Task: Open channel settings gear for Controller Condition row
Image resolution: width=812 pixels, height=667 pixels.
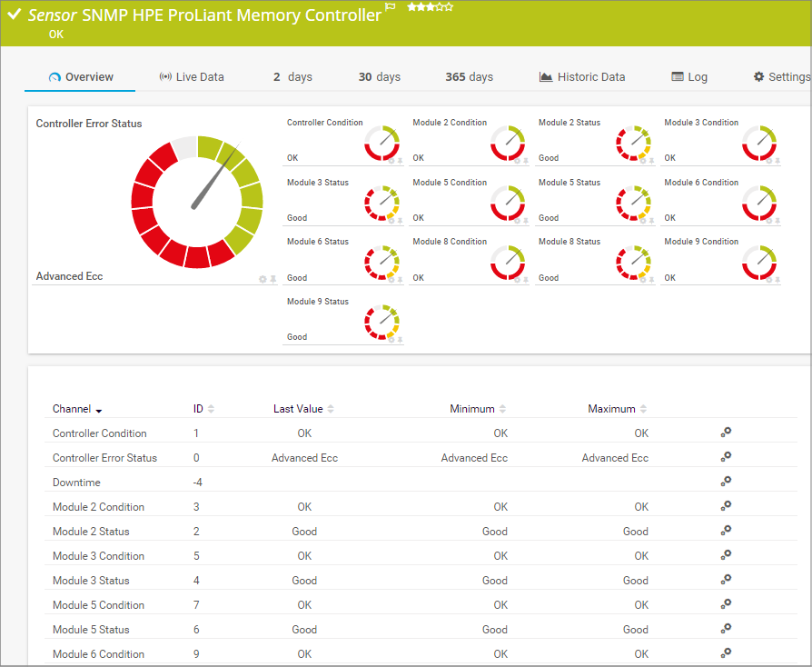Action: 726,433
